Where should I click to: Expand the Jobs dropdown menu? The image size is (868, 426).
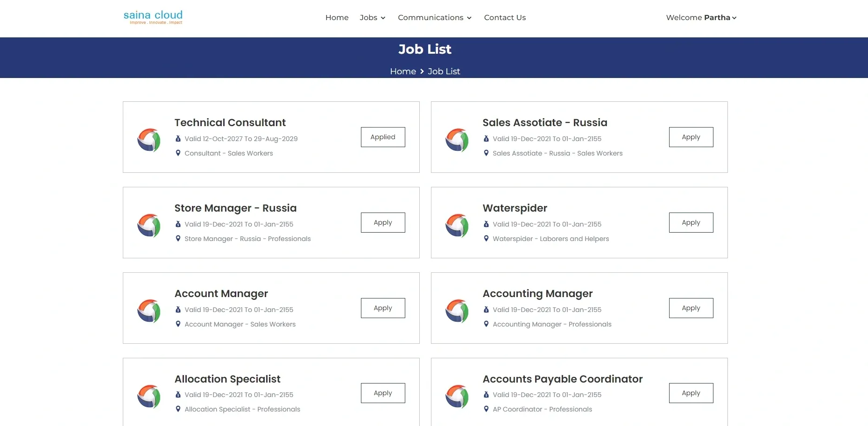[372, 18]
